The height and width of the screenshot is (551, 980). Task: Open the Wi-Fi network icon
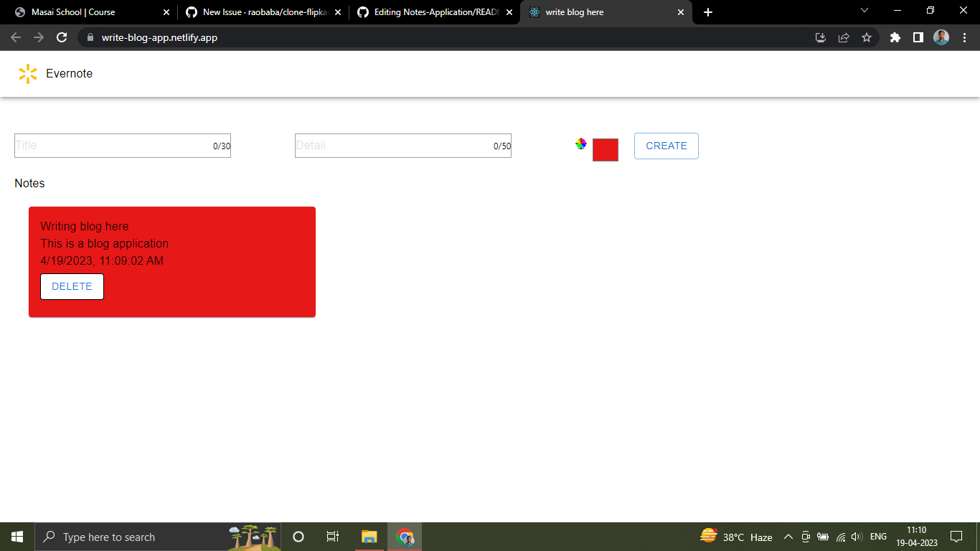[841, 537]
